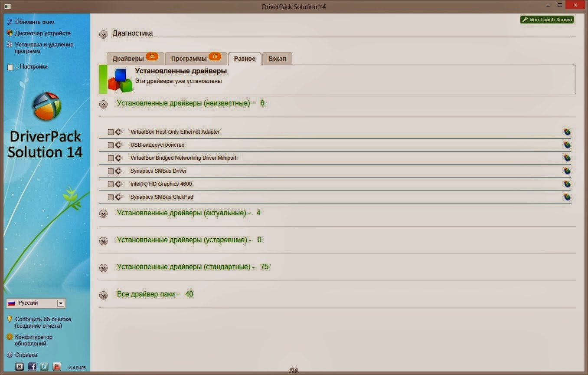Click info icon for VirtualBox Bridged Networking row
The height and width of the screenshot is (375, 588).
click(x=567, y=158)
